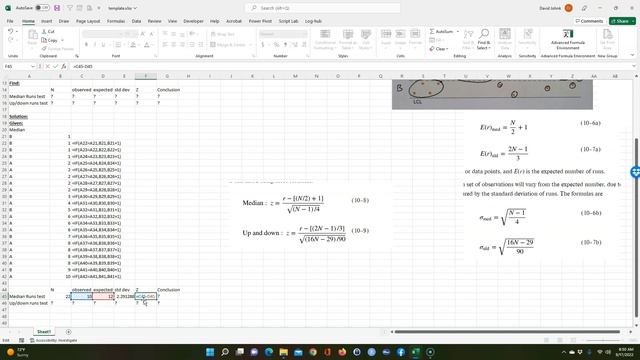Click the Excel taskbar icon
640x360 pixels.
click(416, 352)
